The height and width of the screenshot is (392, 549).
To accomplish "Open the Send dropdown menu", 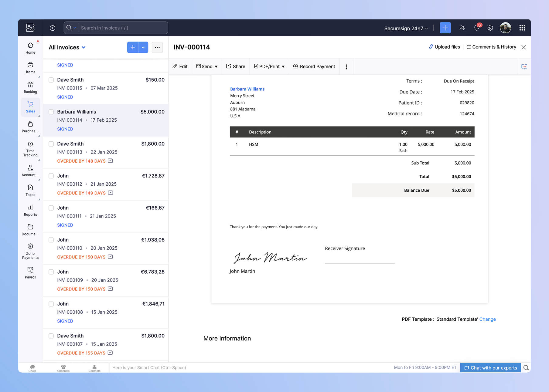I will [207, 66].
